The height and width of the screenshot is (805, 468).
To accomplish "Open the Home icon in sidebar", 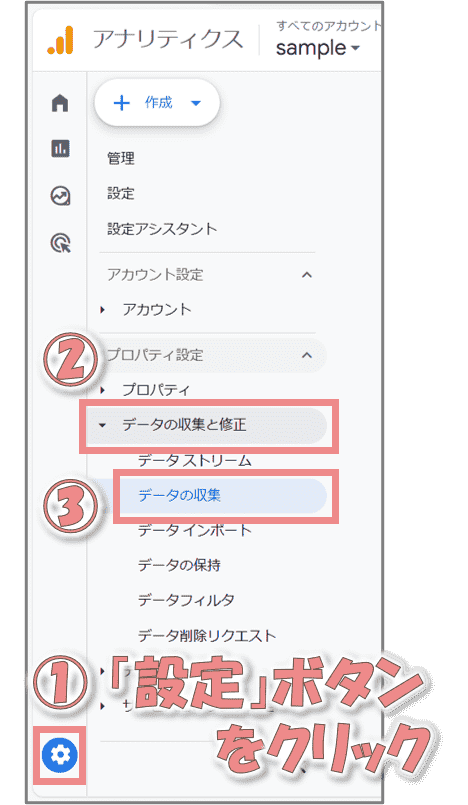I will point(60,103).
